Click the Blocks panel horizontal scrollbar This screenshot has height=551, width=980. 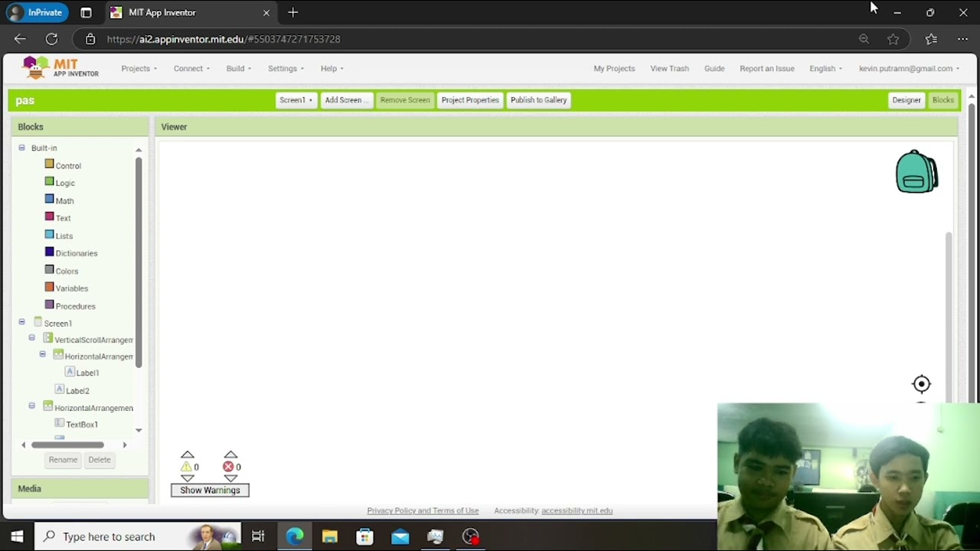pyautogui.click(x=68, y=445)
